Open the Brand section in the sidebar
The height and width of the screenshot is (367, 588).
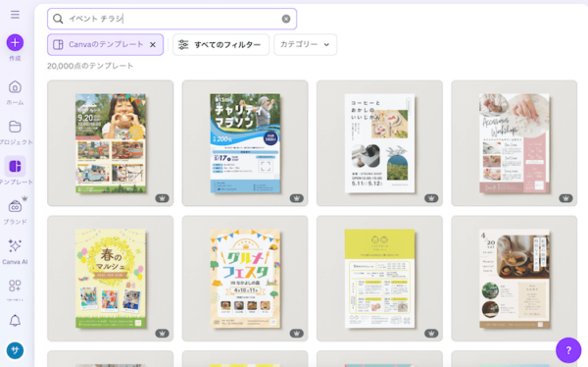click(x=15, y=206)
